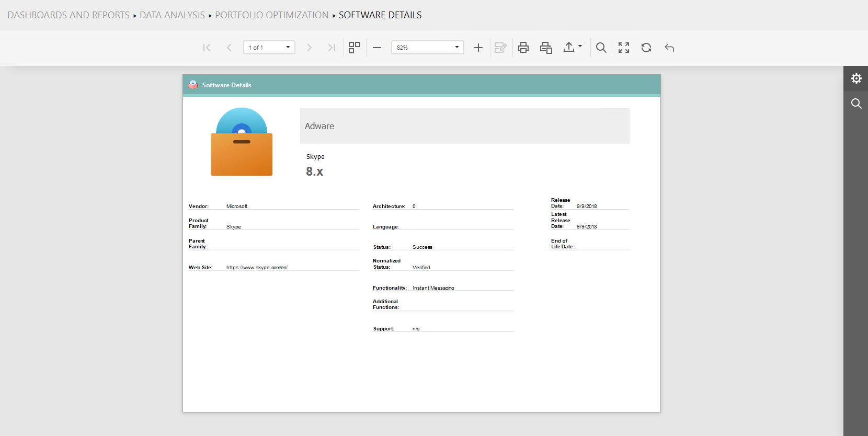Print the current page only

[546, 48]
